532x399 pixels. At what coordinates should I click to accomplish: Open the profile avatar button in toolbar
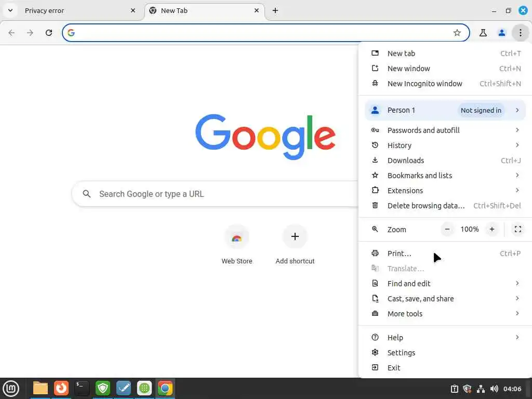pyautogui.click(x=501, y=33)
